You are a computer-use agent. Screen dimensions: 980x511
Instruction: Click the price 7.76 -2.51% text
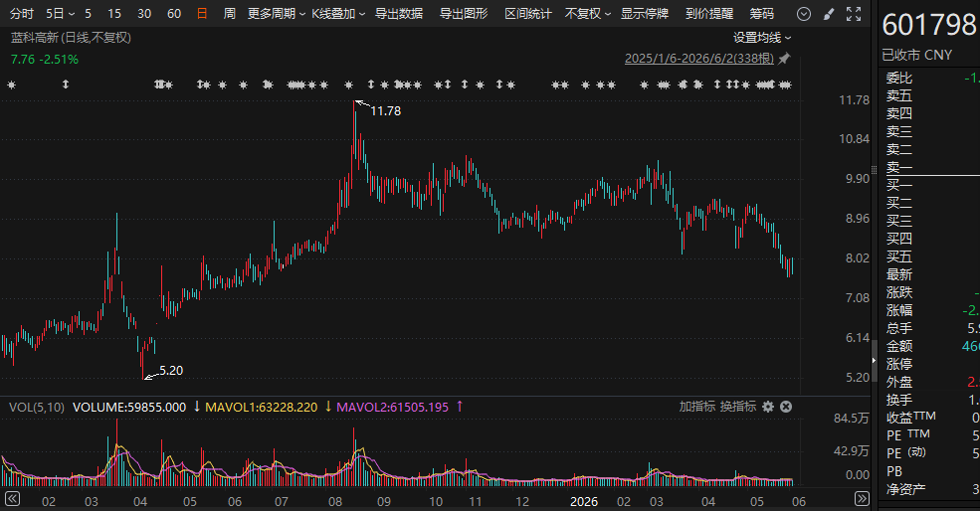(x=45, y=60)
